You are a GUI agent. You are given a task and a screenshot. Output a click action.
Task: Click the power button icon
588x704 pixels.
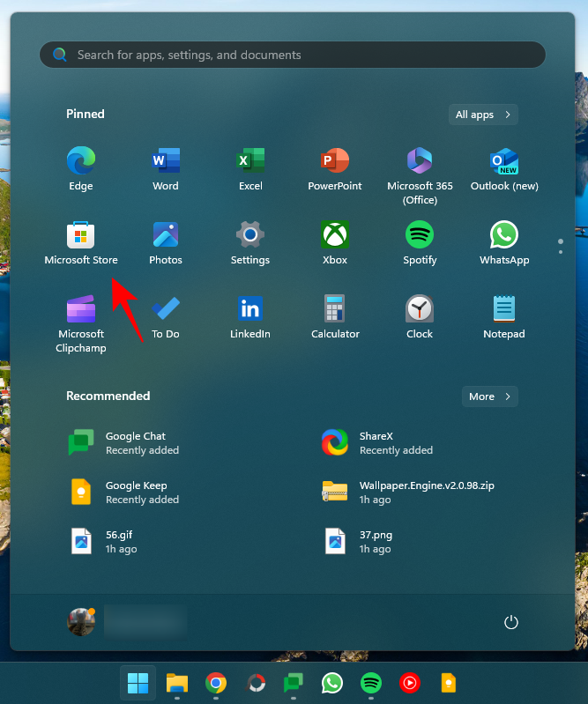[511, 622]
